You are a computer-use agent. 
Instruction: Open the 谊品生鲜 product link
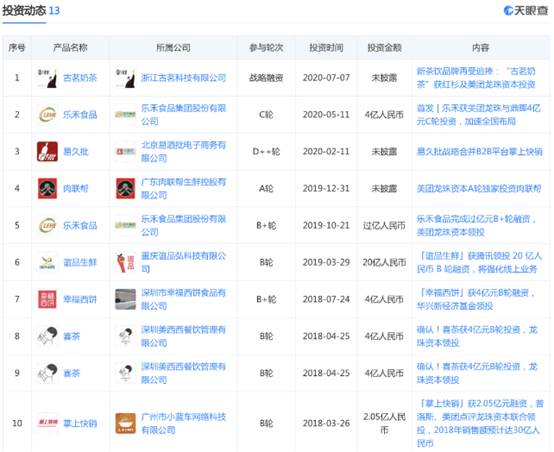80,262
